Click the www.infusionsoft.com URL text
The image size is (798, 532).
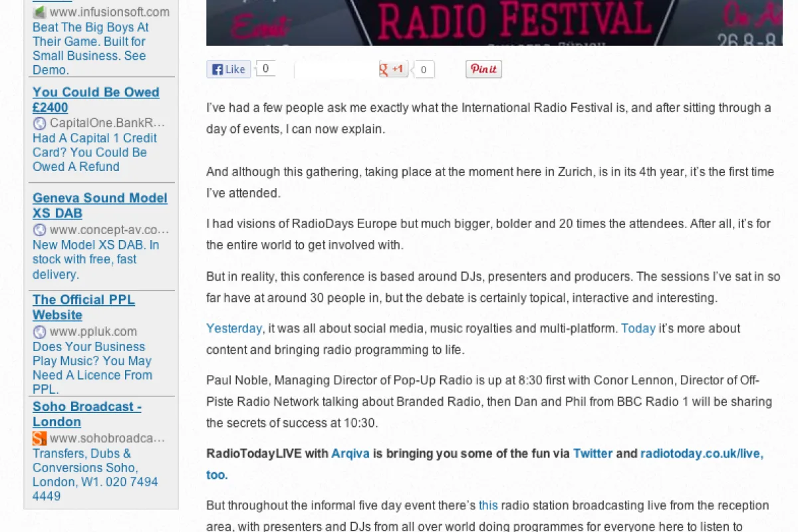click(109, 12)
